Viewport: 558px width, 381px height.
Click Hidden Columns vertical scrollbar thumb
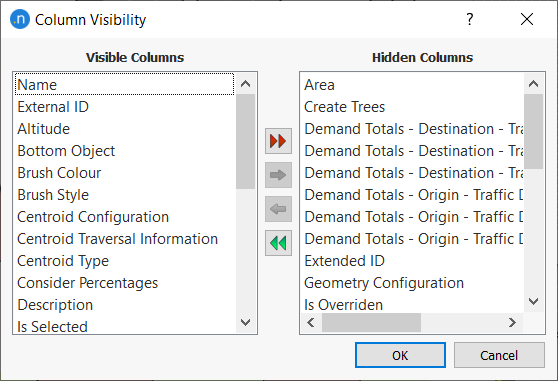coord(533,132)
